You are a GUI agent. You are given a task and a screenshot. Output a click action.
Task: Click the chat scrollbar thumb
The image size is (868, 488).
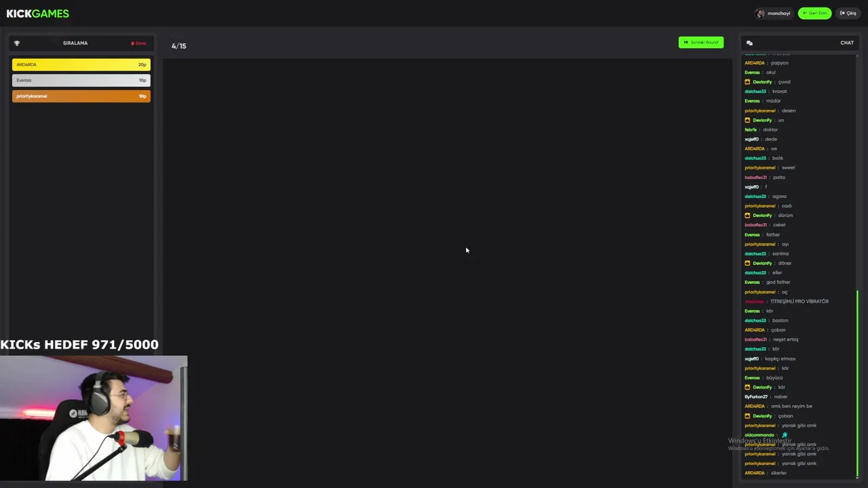pos(857,383)
